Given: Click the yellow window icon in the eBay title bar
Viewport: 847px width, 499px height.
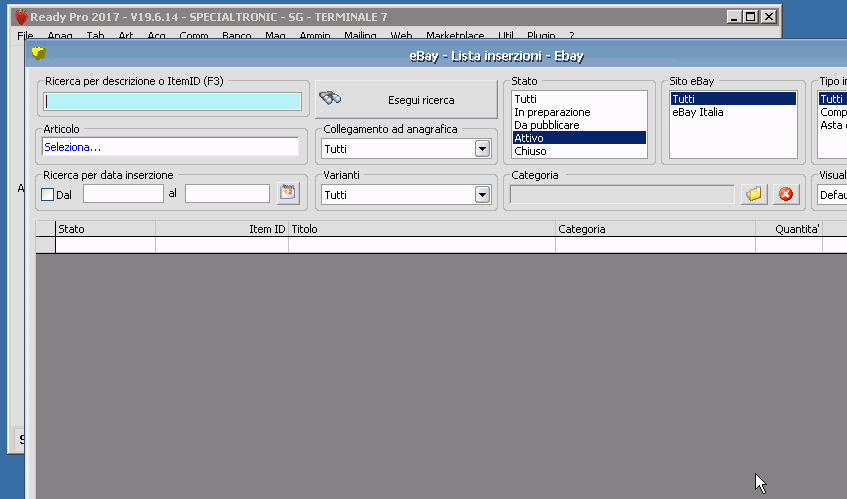Looking at the screenshot, I should 38,53.
